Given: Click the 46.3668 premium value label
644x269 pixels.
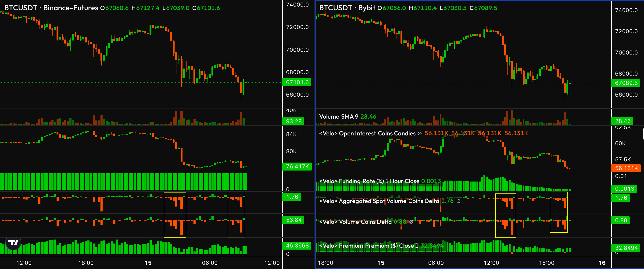Looking at the screenshot, I should (x=297, y=245).
